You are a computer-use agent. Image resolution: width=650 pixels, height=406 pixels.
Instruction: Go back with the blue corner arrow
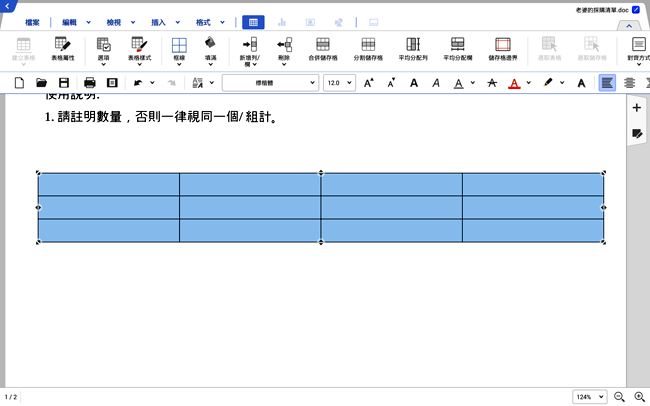click(7, 6)
